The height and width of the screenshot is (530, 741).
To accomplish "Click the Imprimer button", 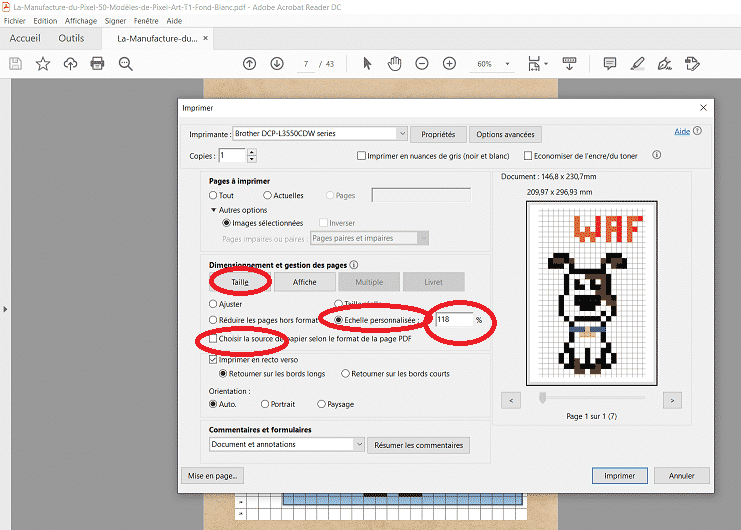I will coord(620,476).
